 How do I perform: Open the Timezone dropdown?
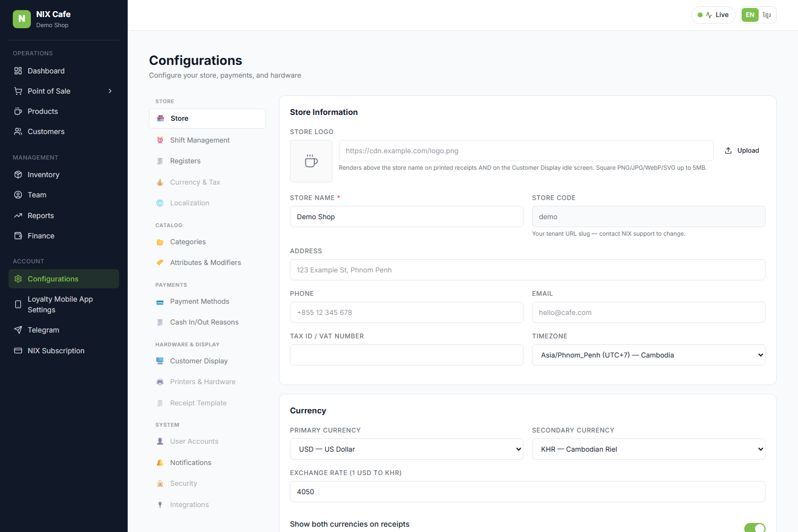click(649, 355)
